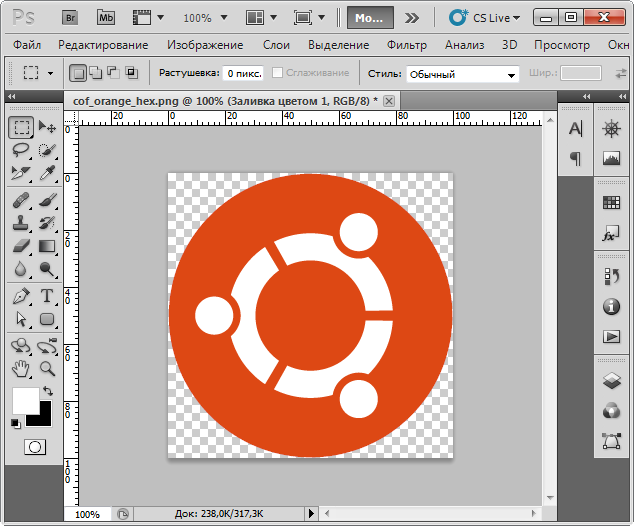This screenshot has width=634, height=526.
Task: Open the Info panel
Action: click(611, 306)
